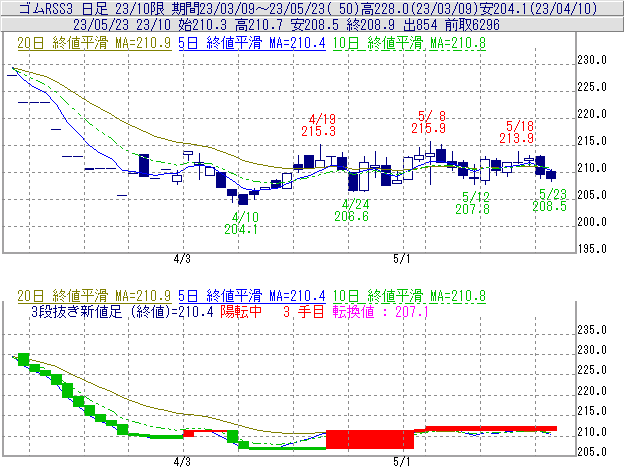
Task: Click the 4/3 date label on upper chart
Action: coord(182,259)
